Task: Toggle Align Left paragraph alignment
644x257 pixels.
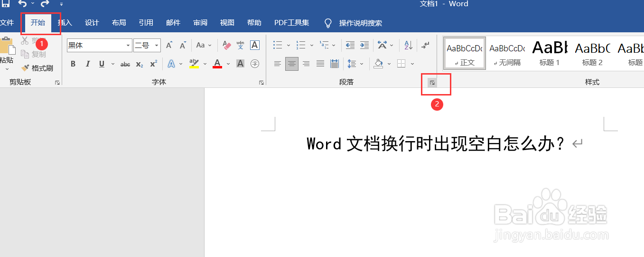Action: 278,64
